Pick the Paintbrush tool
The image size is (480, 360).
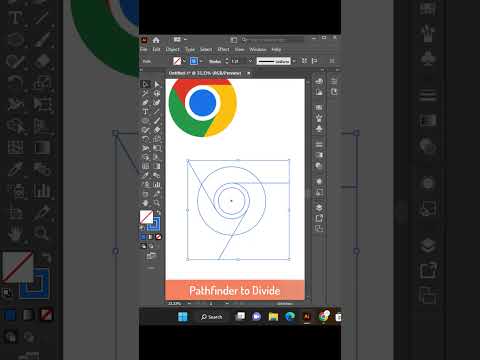tap(157, 120)
